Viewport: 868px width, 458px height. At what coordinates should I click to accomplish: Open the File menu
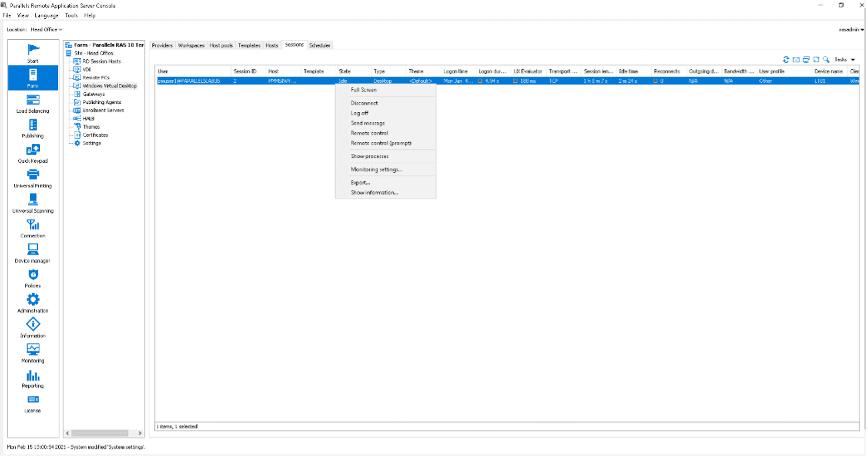[7, 15]
